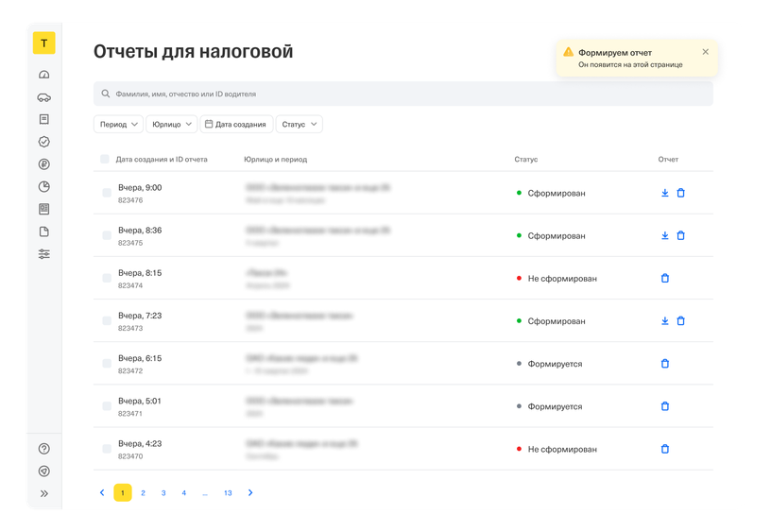771x532 pixels.
Task: Download report 823476
Action: point(664,193)
